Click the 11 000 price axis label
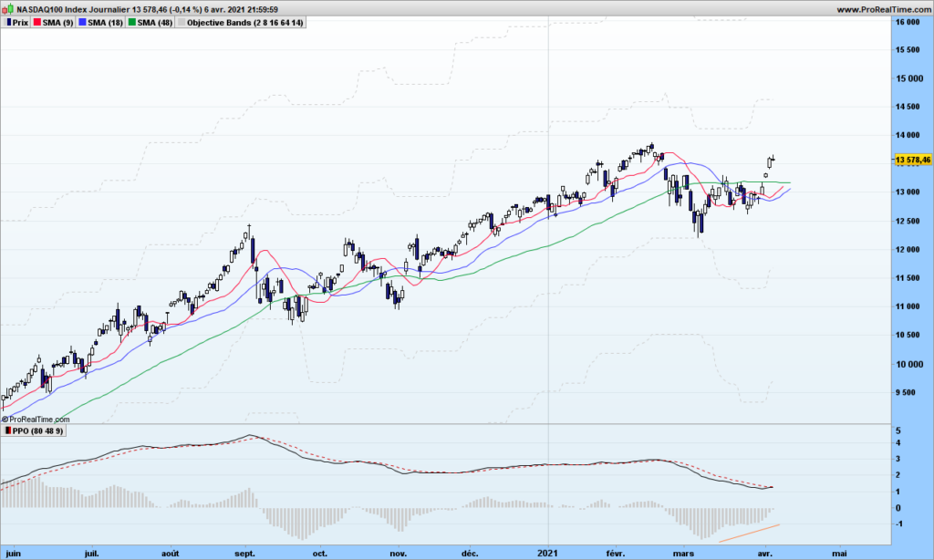 [x=908, y=306]
